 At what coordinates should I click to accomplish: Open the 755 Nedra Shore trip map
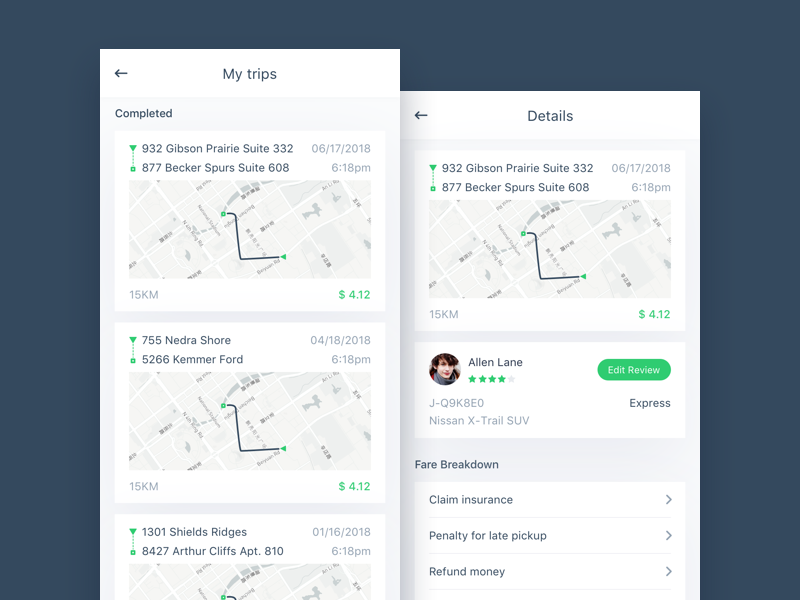point(250,421)
